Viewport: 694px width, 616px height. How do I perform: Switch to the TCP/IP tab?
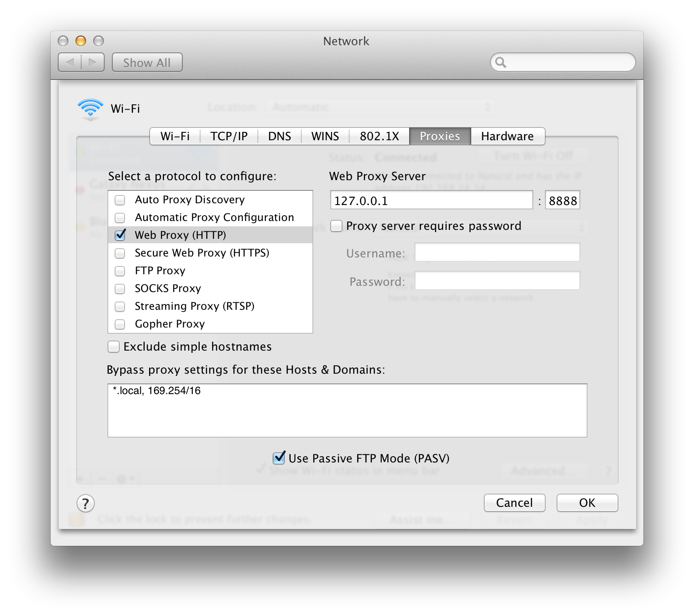[x=229, y=136]
